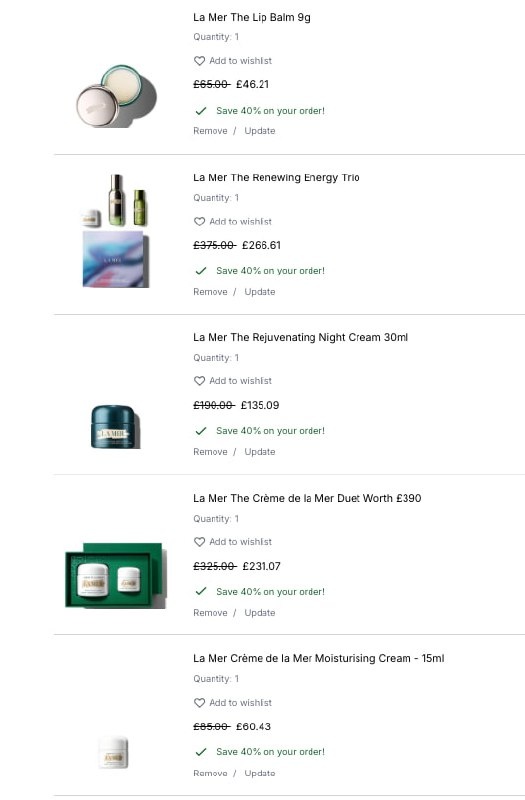Remove The Renewing Energy Trio from basket
Screen dimensions: 525x800
click(x=210, y=292)
